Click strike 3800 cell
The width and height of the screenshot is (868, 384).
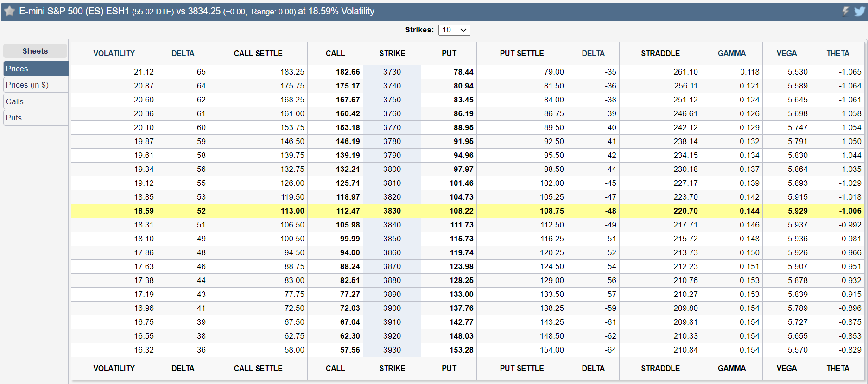coord(392,169)
